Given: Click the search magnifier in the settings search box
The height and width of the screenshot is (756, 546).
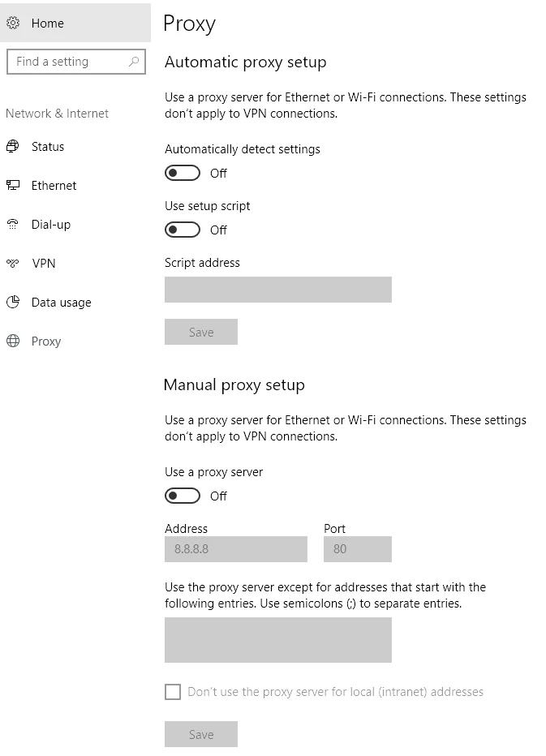Looking at the screenshot, I should (134, 62).
